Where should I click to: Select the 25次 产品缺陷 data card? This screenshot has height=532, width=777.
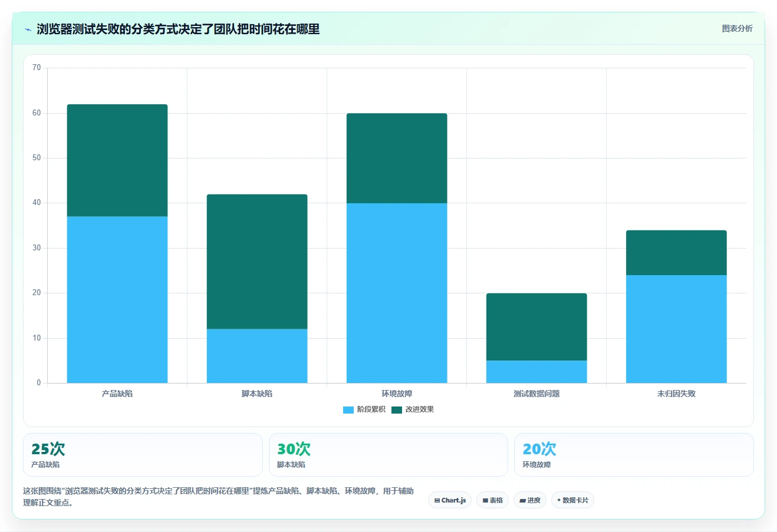pyautogui.click(x=143, y=455)
